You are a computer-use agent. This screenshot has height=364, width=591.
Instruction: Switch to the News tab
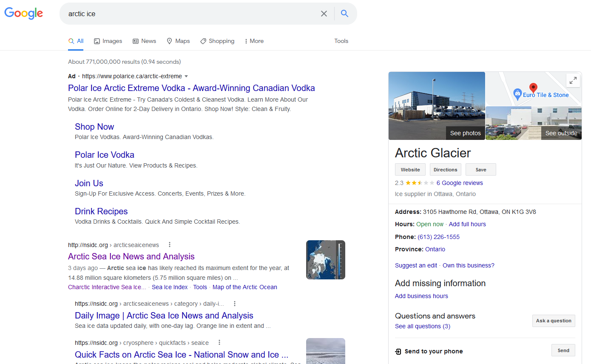145,41
